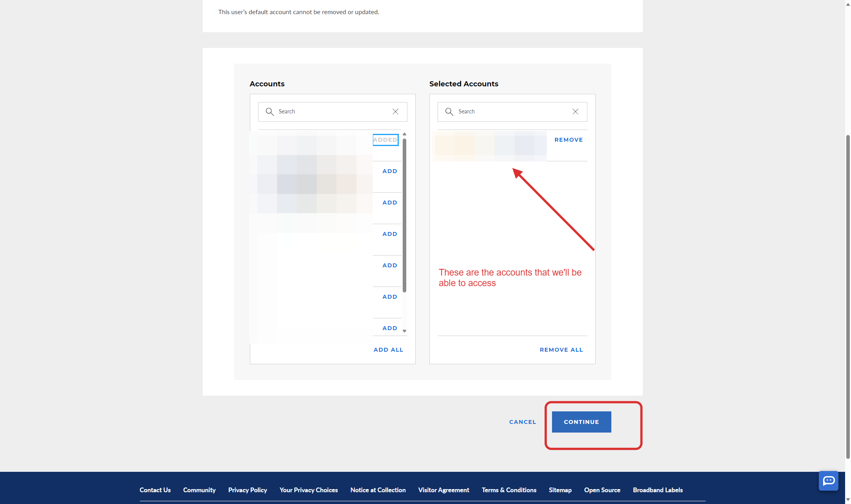
Task: Open the Visitor Agreement link
Action: coord(444,490)
